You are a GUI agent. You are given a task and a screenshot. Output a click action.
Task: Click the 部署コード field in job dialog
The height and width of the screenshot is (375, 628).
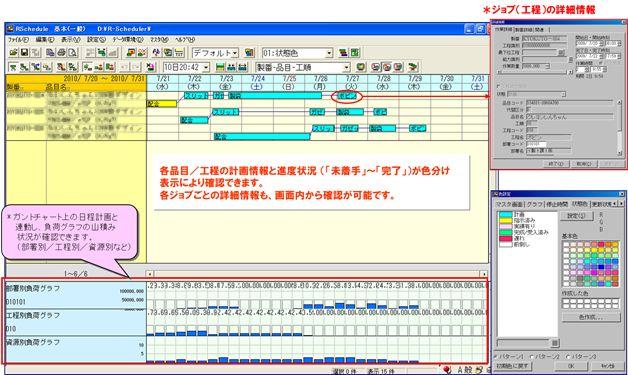click(537, 144)
